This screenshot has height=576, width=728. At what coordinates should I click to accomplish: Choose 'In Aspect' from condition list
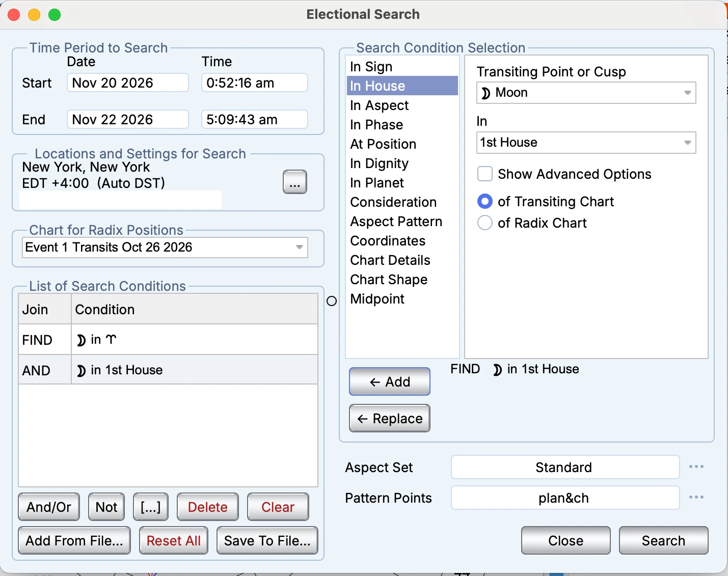coord(402,105)
